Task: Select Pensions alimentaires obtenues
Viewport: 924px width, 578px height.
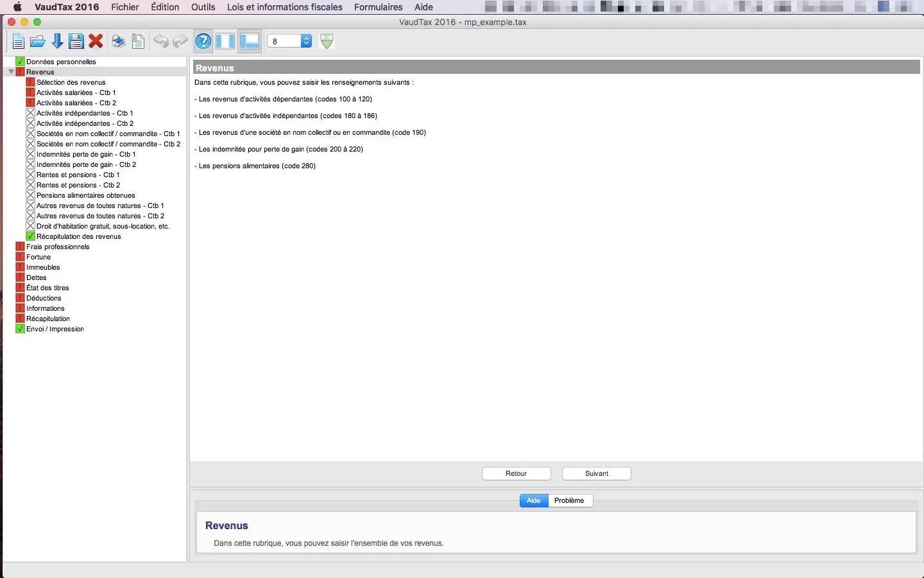Action: (86, 195)
